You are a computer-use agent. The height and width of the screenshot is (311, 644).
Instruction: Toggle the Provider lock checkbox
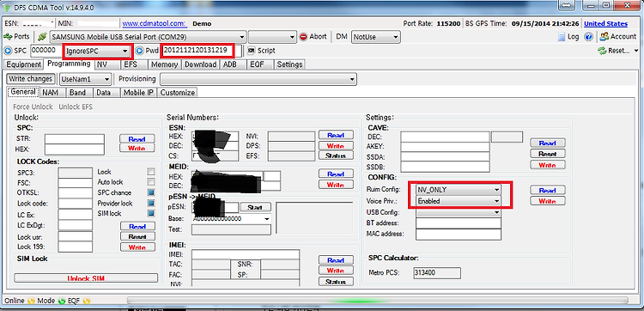151,204
